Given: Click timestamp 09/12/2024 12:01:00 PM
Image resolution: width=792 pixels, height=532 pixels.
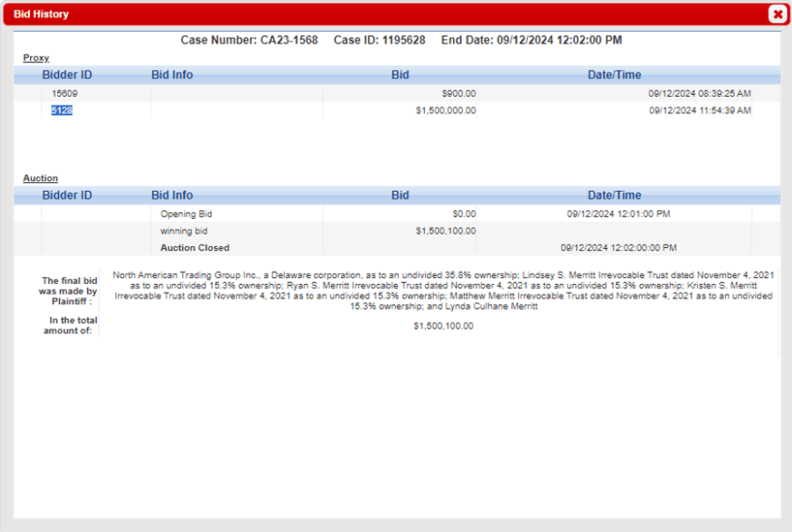Looking at the screenshot, I should [x=619, y=214].
